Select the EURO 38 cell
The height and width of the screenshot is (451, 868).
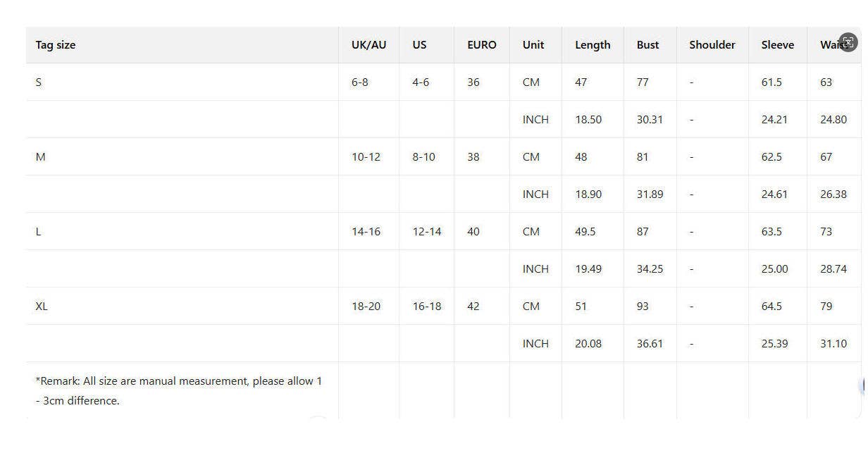[x=473, y=157]
